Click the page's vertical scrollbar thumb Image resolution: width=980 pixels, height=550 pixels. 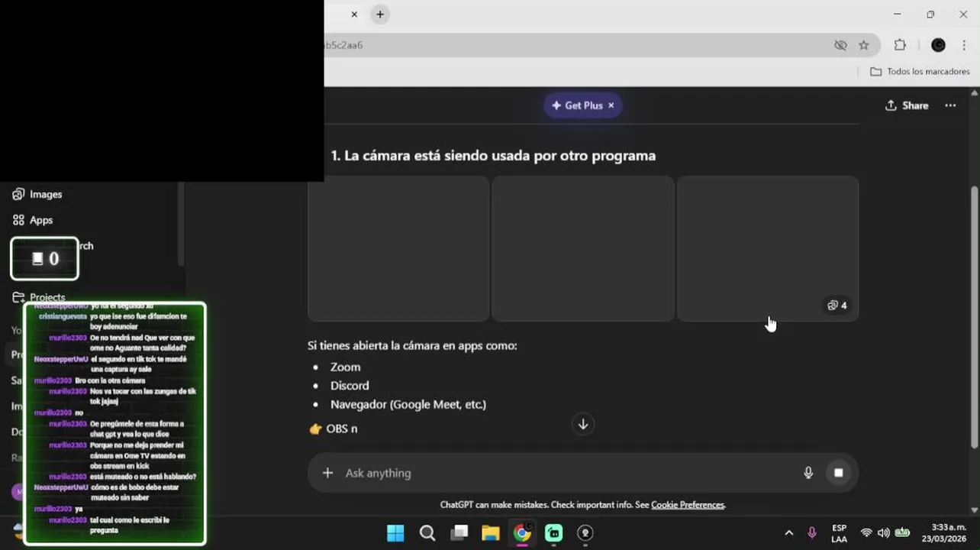pos(974,317)
